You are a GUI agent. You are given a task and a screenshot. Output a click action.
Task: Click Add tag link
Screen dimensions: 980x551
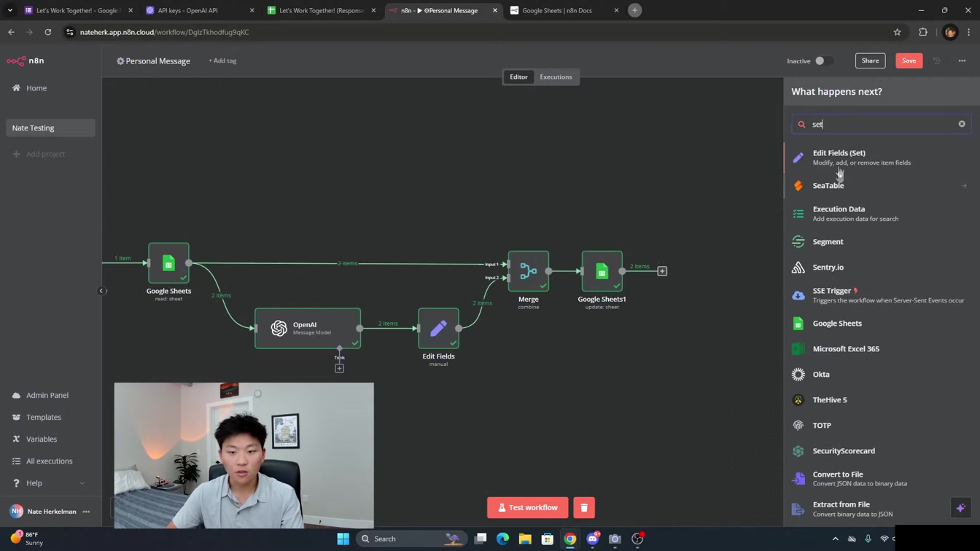tap(222, 61)
